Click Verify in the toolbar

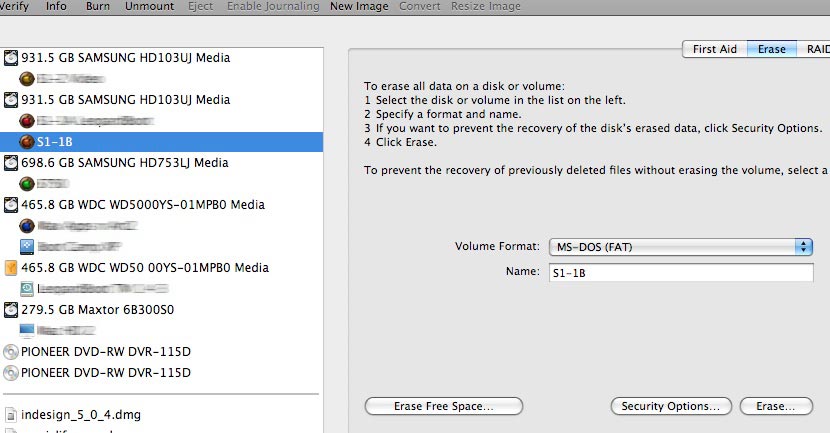pyautogui.click(x=14, y=6)
